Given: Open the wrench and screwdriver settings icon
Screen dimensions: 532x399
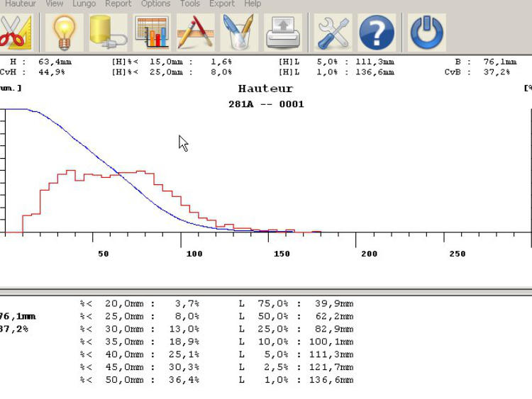Looking at the screenshot, I should pyautogui.click(x=333, y=32).
